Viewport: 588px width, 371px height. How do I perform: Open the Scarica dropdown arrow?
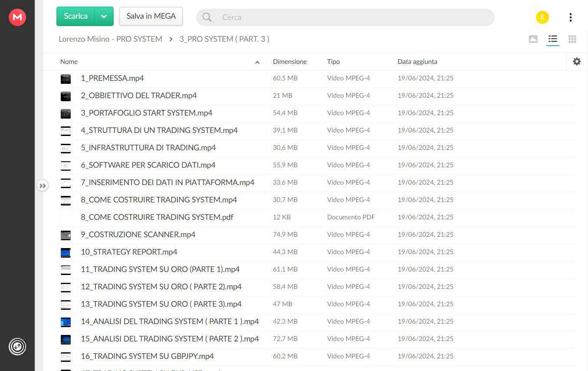tap(104, 17)
